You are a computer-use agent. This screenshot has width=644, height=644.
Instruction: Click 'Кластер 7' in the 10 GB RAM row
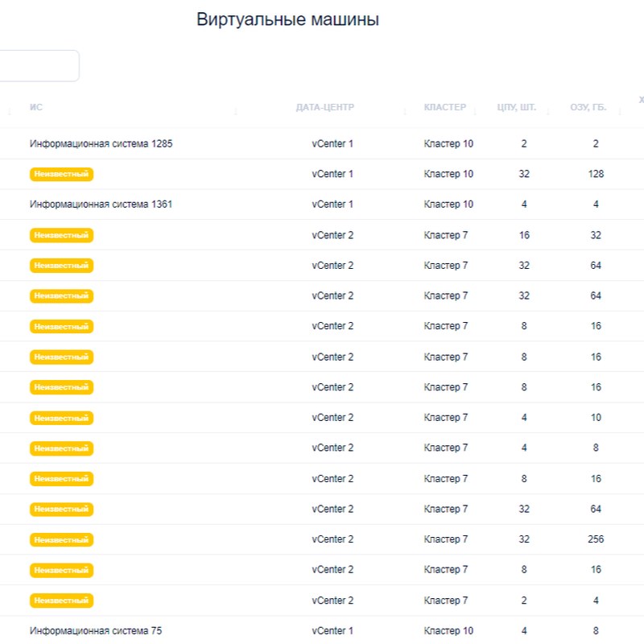(x=446, y=417)
